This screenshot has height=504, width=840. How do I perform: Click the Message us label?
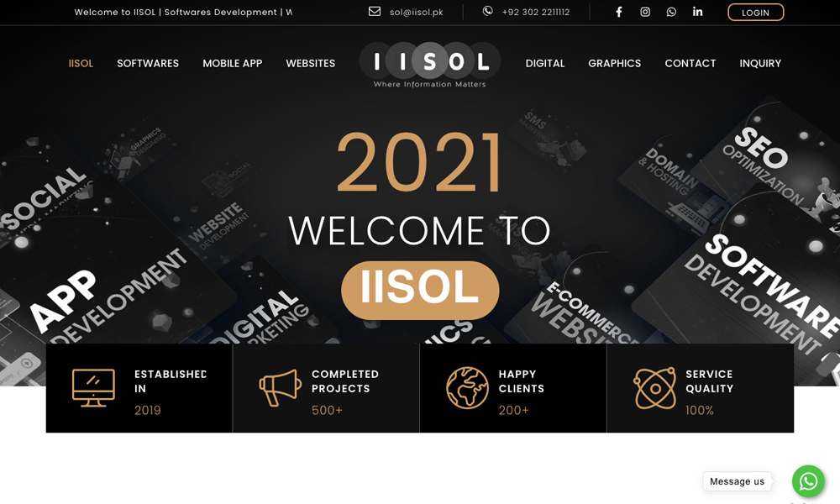(x=737, y=481)
